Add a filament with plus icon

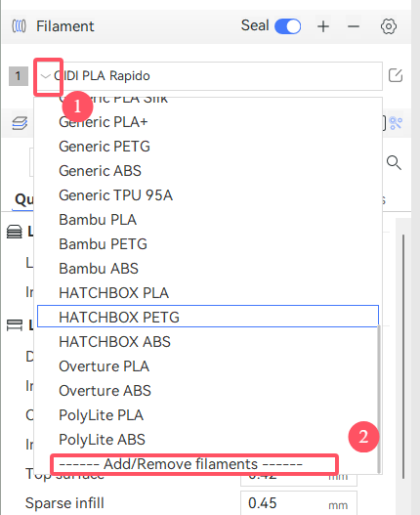(x=323, y=26)
